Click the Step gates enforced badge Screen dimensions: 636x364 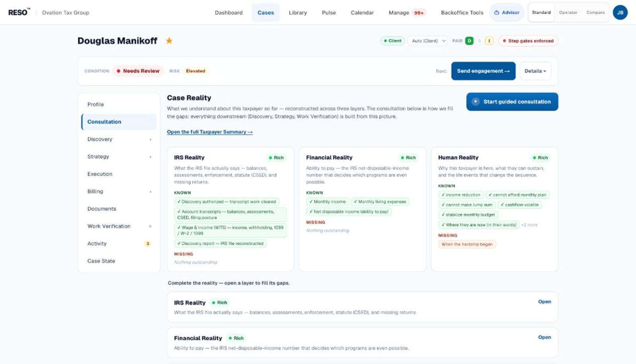(x=528, y=41)
